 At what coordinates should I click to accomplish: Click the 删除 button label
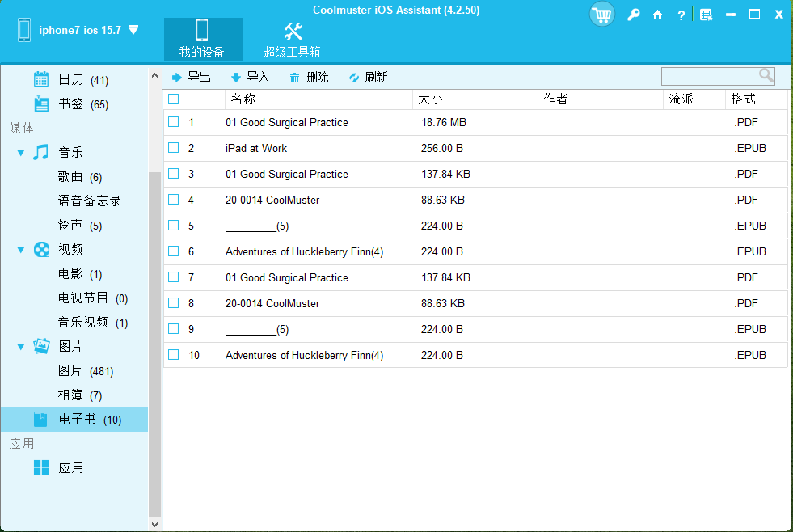pos(317,78)
